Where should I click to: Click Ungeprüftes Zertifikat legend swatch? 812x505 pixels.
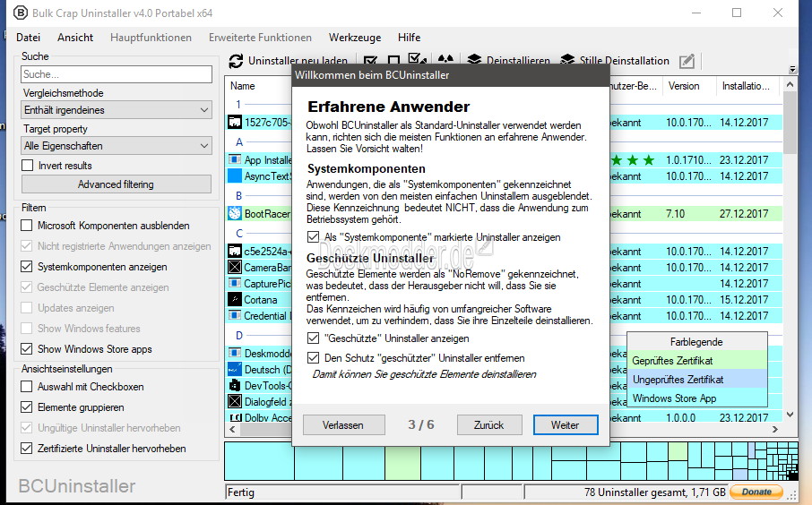(x=697, y=380)
